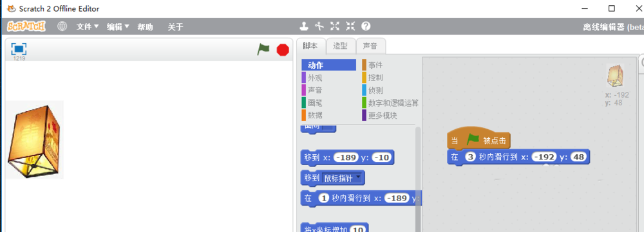This screenshot has width=644, height=232.
Task: Click the 在 1 秒内滑行到 palette block
Action: click(x=361, y=199)
